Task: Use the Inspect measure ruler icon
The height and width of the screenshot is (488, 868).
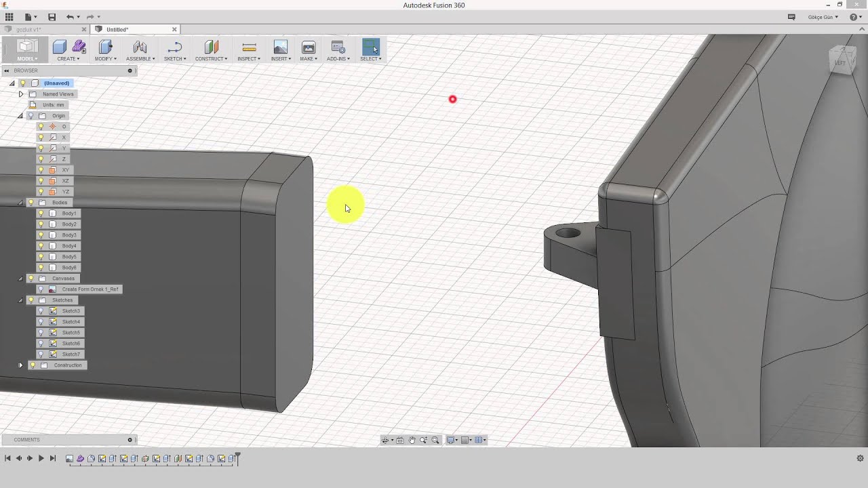Action: 249,47
